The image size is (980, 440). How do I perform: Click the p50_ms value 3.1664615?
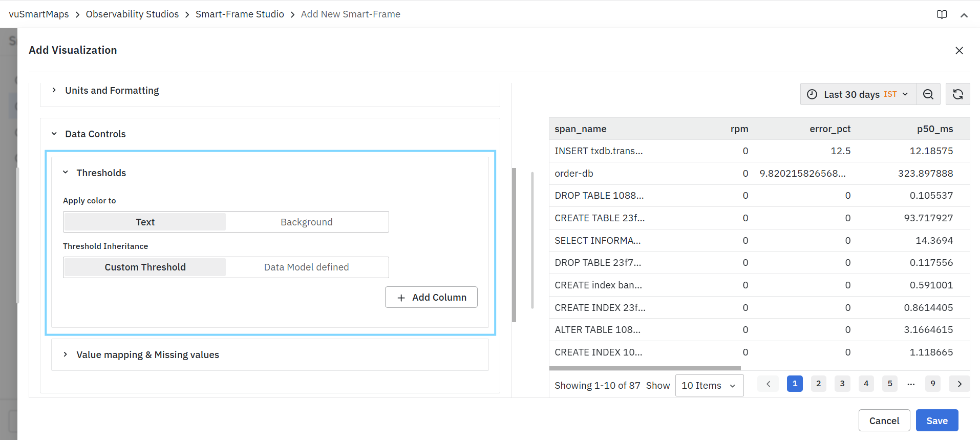(929, 330)
